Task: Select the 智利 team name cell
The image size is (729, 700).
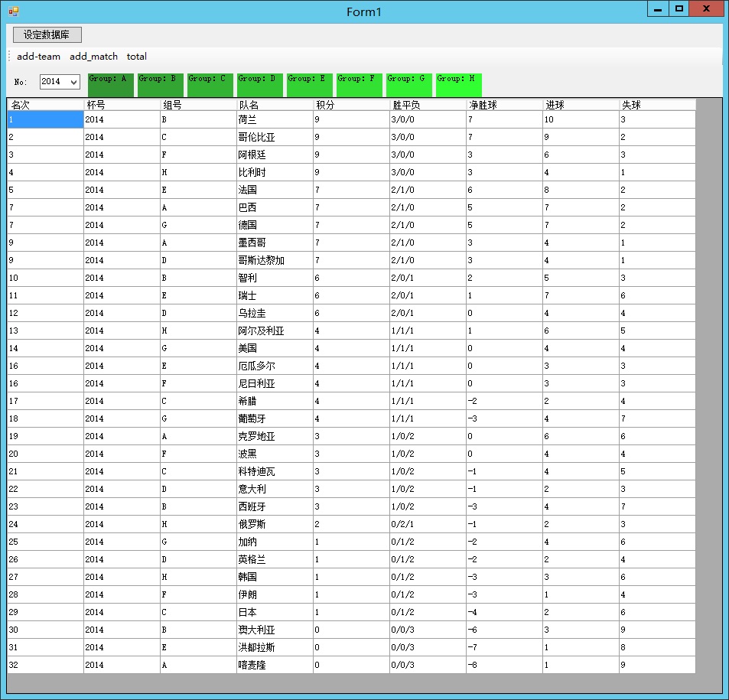Action: (x=275, y=278)
